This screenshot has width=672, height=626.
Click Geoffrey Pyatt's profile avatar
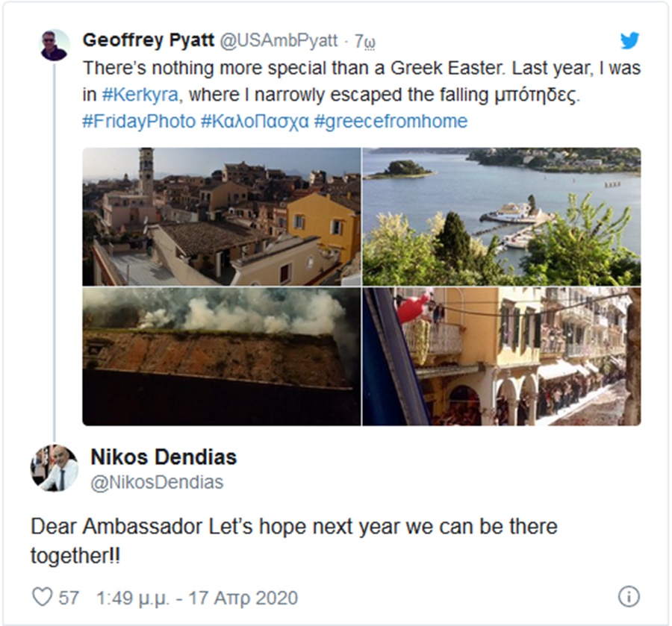tap(54, 46)
